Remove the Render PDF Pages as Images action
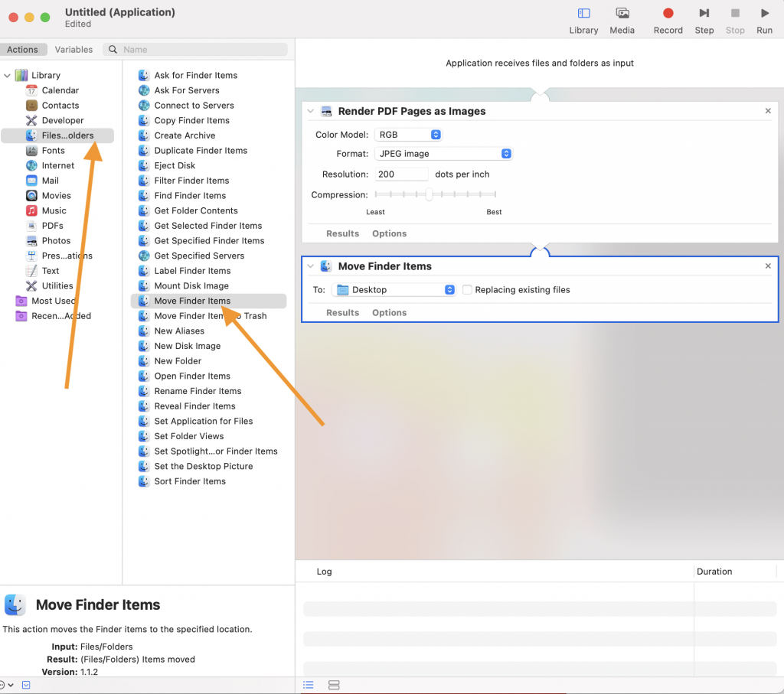Screen dimensions: 784x694 tap(768, 111)
